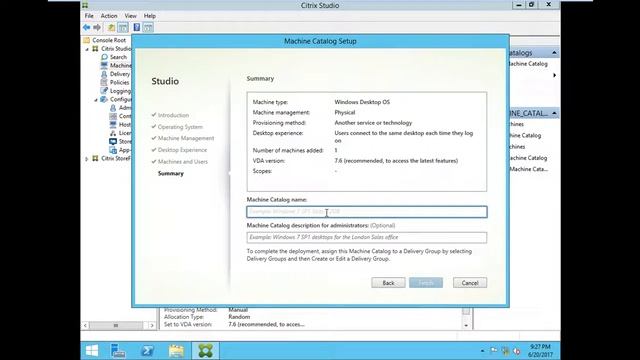Click the Forward arrow toolbar icon
The image size is (640, 360).
pos(97,27)
